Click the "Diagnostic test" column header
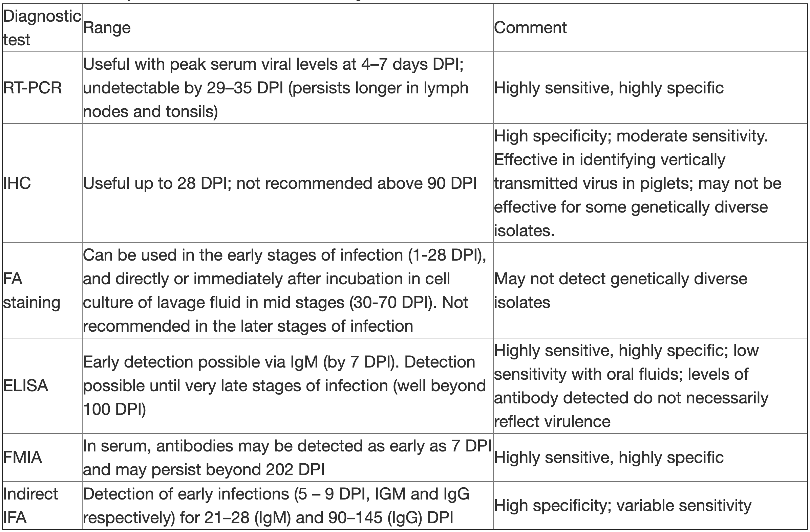Screen dimensions: 810x532 coord(42,28)
